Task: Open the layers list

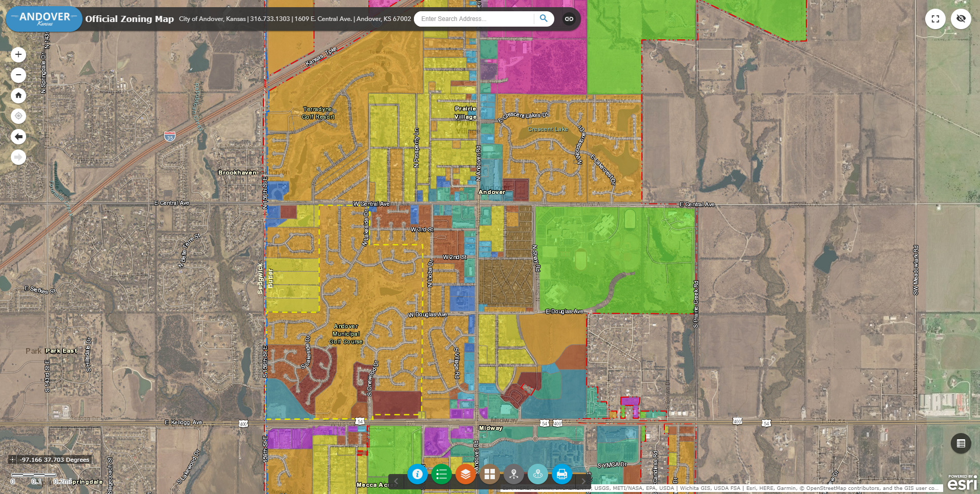Action: tap(465, 475)
